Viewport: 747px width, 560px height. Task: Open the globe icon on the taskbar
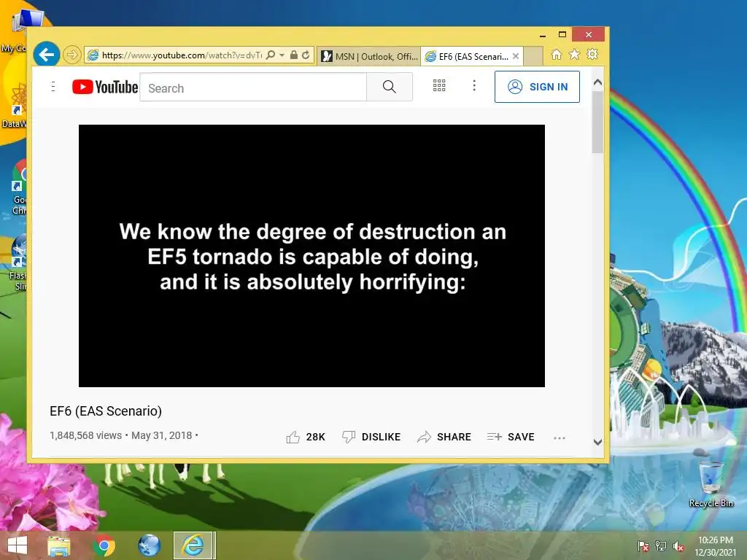click(x=149, y=545)
